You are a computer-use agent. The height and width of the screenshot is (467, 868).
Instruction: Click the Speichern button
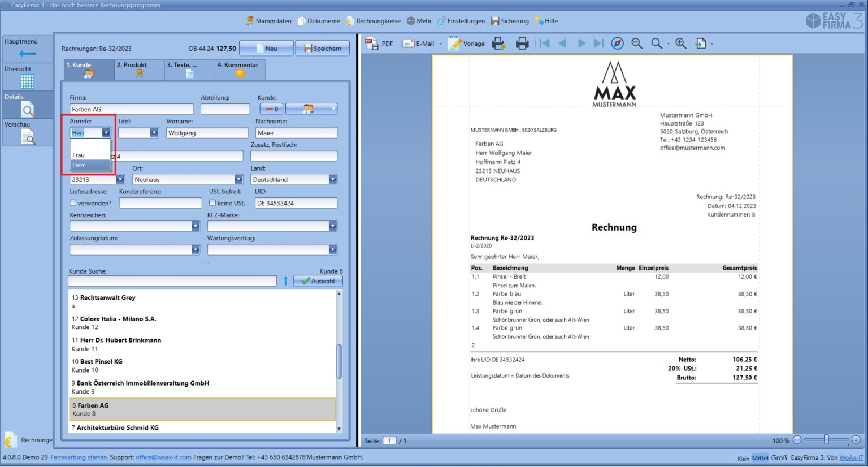[323, 49]
